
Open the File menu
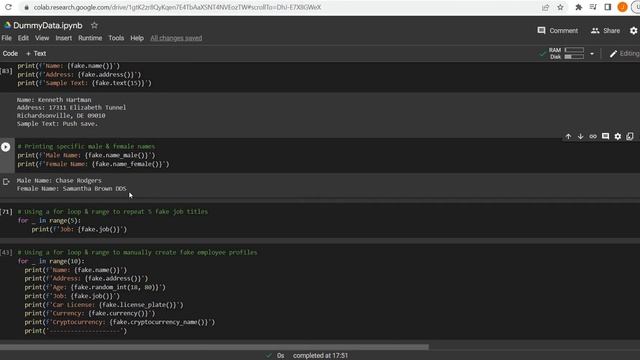(x=7, y=38)
